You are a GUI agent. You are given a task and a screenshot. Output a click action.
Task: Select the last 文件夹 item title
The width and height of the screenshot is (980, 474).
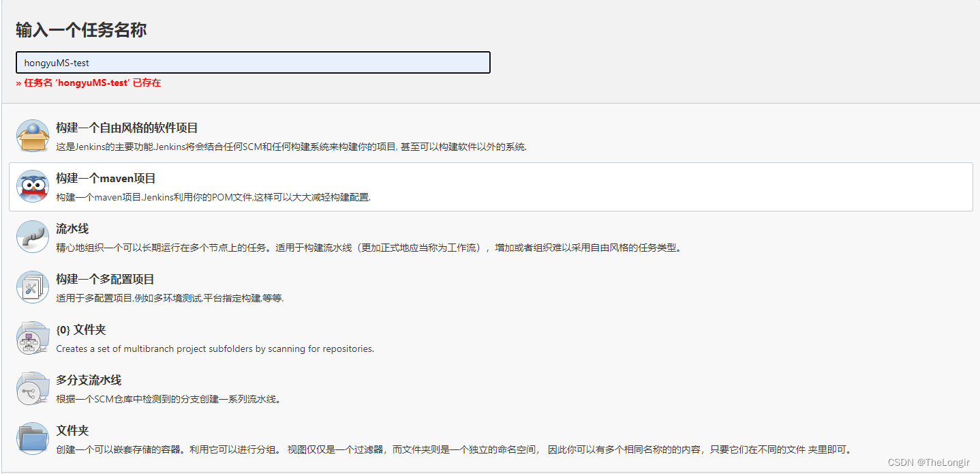coord(72,430)
